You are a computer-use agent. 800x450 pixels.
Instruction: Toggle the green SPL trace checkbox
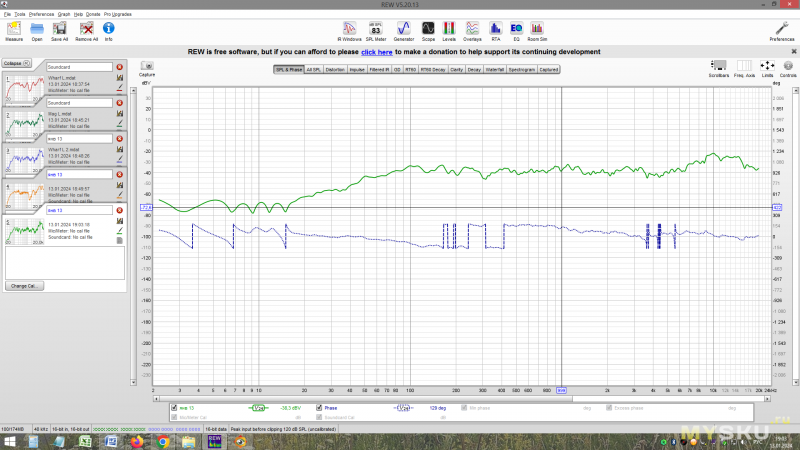point(174,408)
